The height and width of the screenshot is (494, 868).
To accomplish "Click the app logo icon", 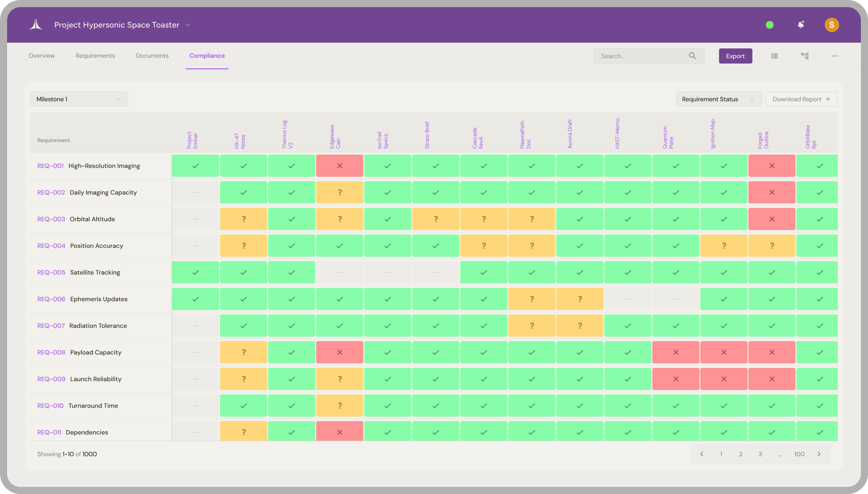I will [36, 25].
